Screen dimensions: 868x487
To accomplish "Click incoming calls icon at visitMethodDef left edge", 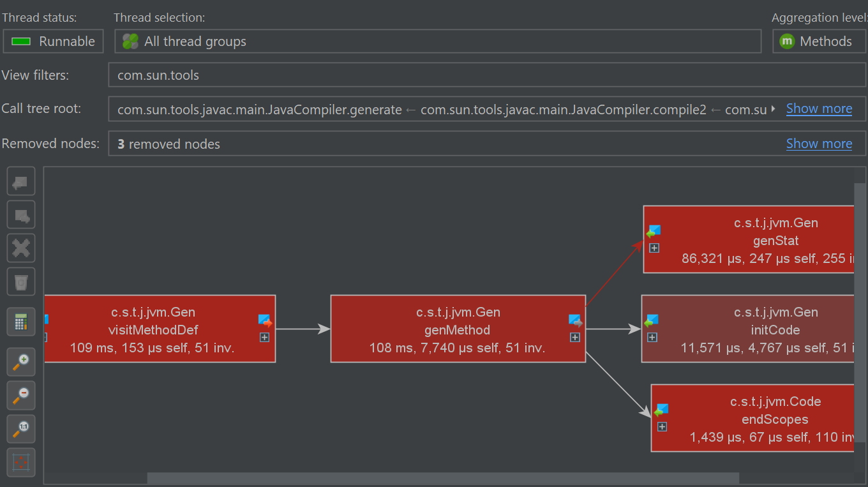I will pyautogui.click(x=46, y=319).
